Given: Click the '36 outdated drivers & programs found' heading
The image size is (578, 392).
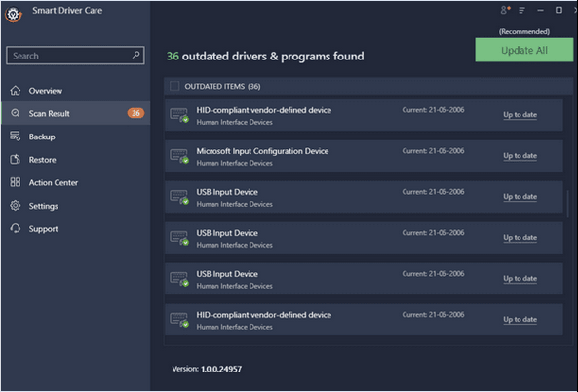Looking at the screenshot, I should point(265,56).
